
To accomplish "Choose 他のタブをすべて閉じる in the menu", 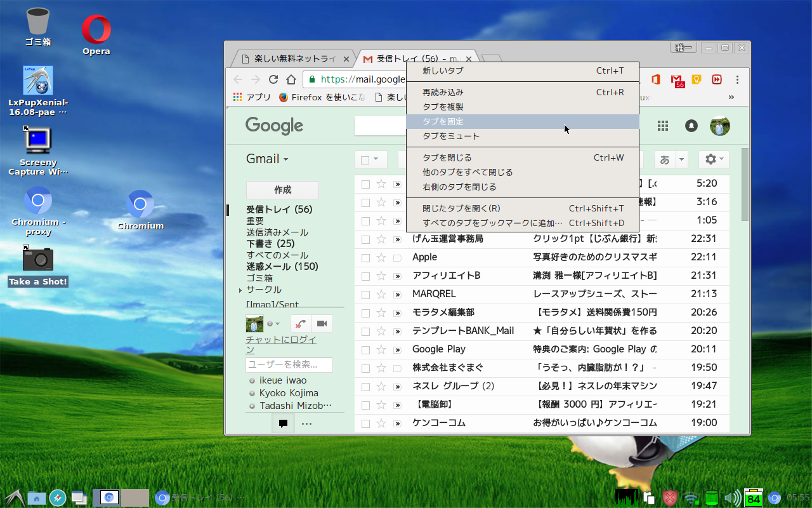I will point(523,172).
